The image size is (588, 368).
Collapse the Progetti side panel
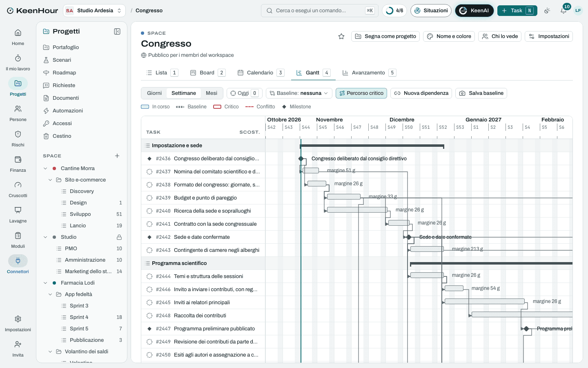(117, 31)
